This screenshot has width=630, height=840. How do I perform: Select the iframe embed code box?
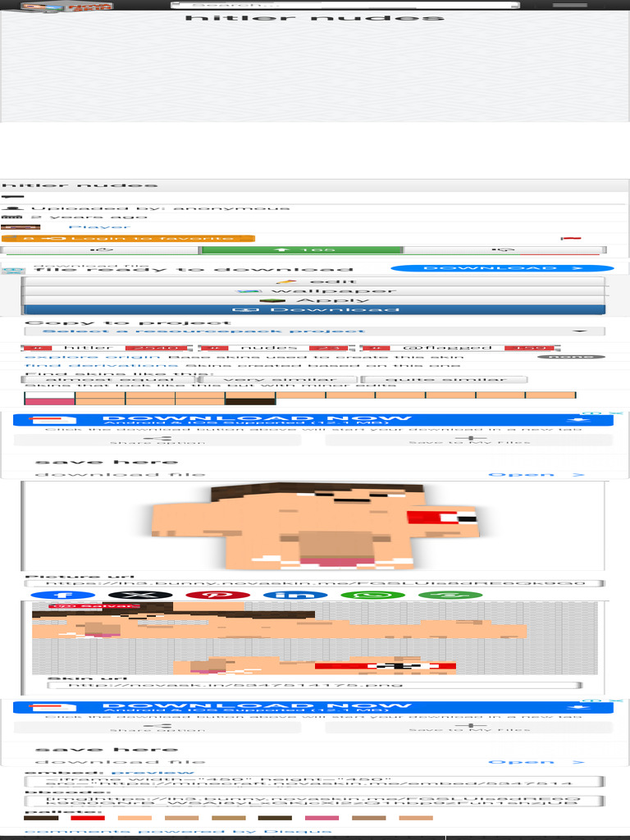point(314,782)
